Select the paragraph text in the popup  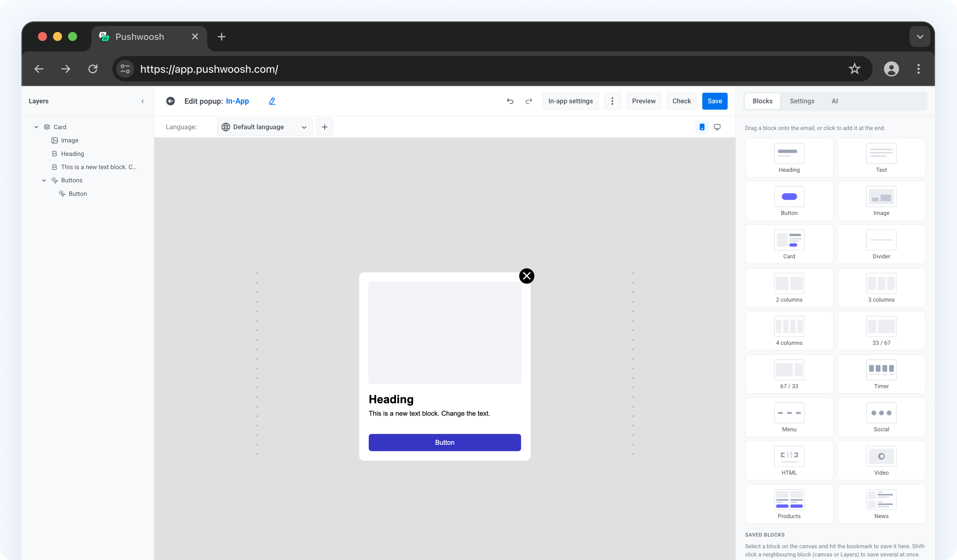429,413
